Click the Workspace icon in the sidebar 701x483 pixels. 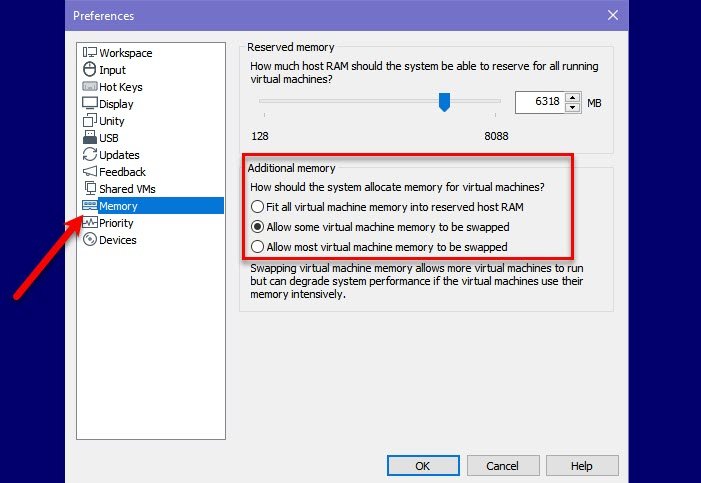tap(89, 53)
